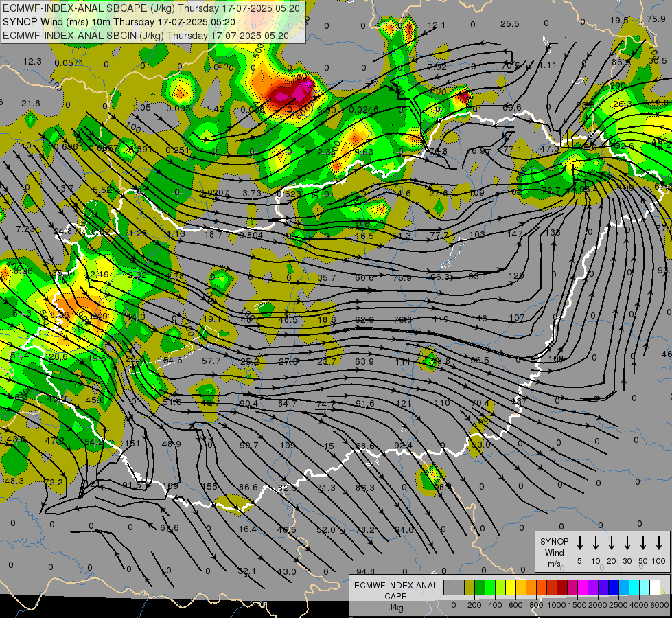The image size is (672, 618).
Task: Pick the cyan swatch before 4000 tick
Action: click(x=634, y=587)
